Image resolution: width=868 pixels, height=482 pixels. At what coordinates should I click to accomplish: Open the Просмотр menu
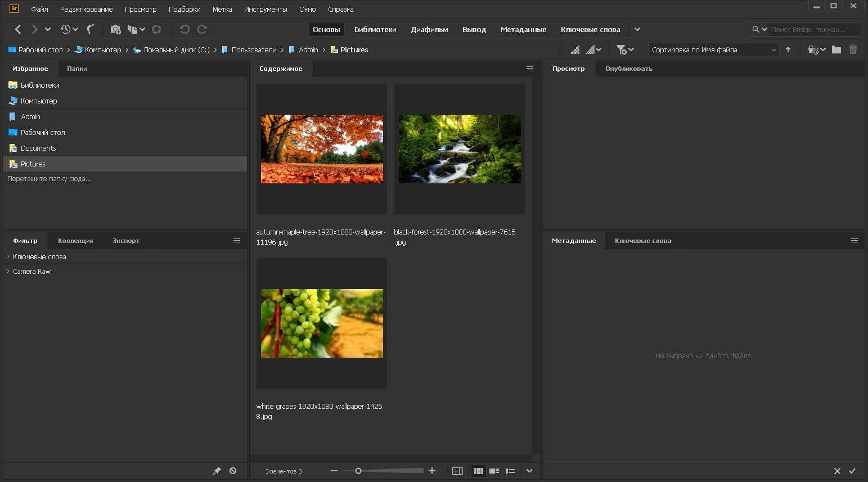[x=141, y=9]
